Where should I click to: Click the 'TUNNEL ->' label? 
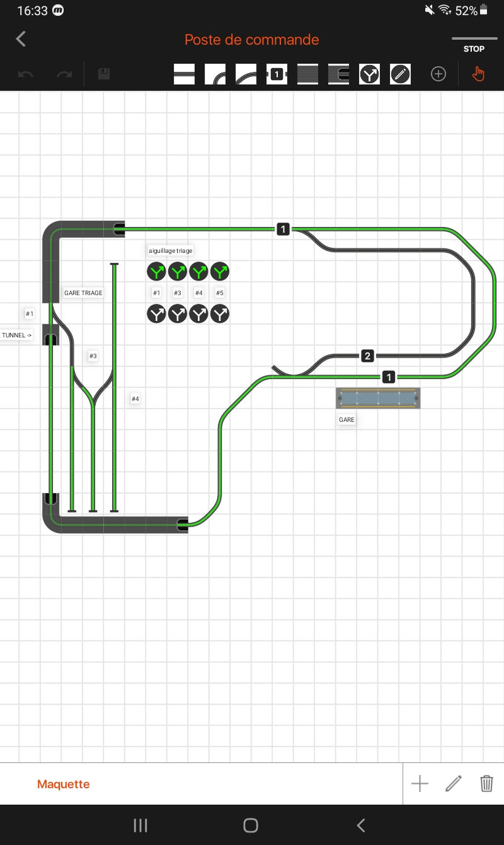click(17, 335)
